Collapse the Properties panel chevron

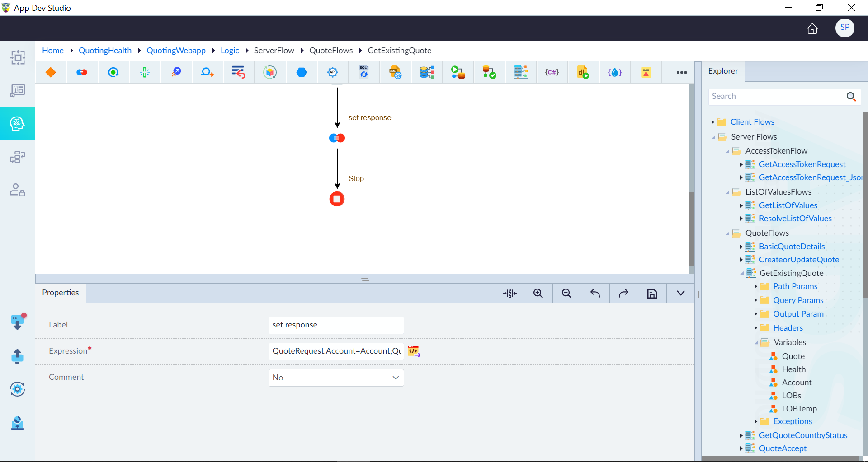coord(680,294)
